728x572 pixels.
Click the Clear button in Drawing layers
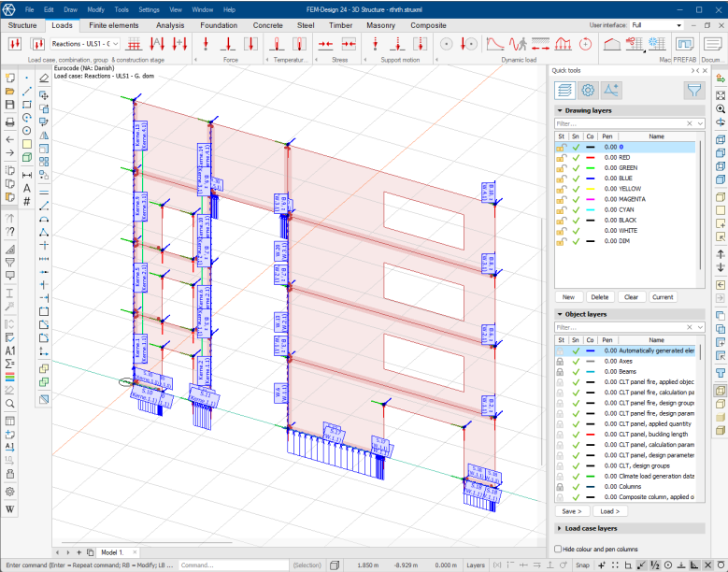click(631, 297)
